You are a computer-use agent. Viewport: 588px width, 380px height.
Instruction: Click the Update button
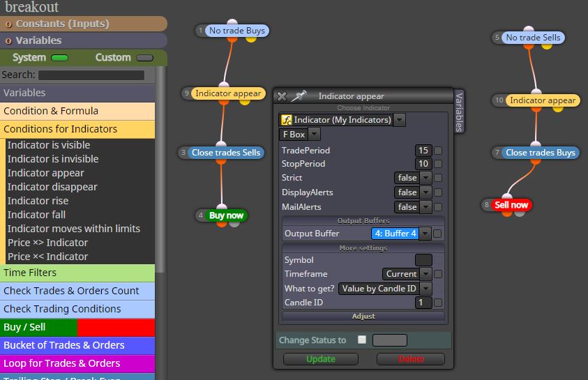[x=321, y=359]
